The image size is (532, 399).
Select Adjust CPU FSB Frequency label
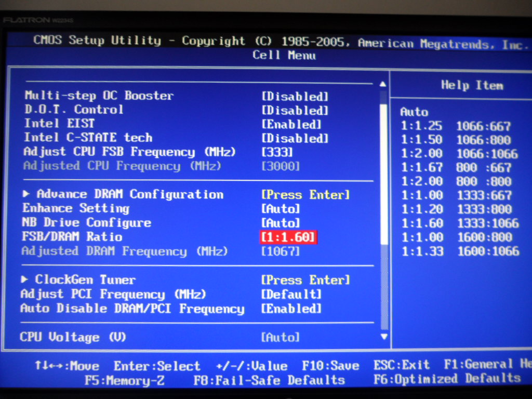point(129,152)
